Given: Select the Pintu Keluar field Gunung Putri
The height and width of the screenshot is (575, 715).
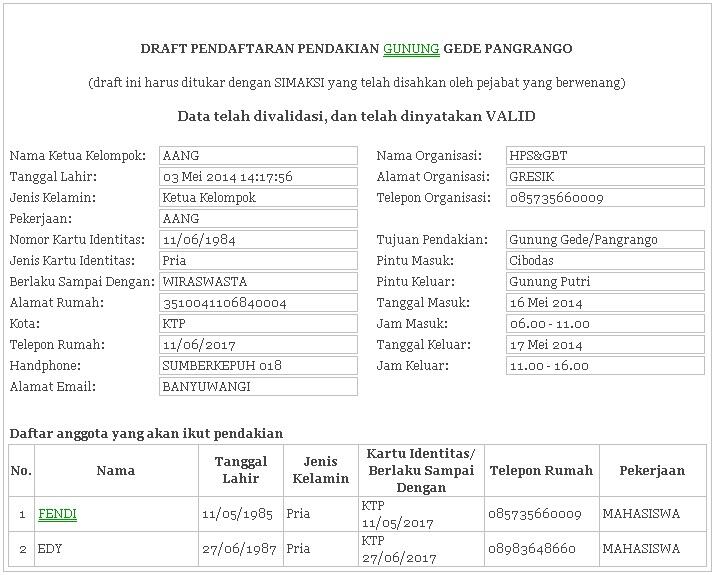Looking at the screenshot, I should point(605,281).
